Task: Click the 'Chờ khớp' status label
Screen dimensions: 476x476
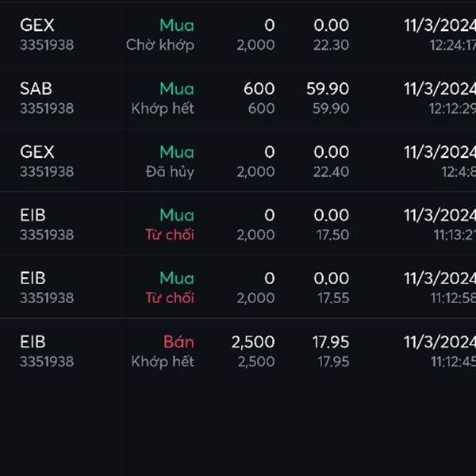Action: [x=160, y=45]
